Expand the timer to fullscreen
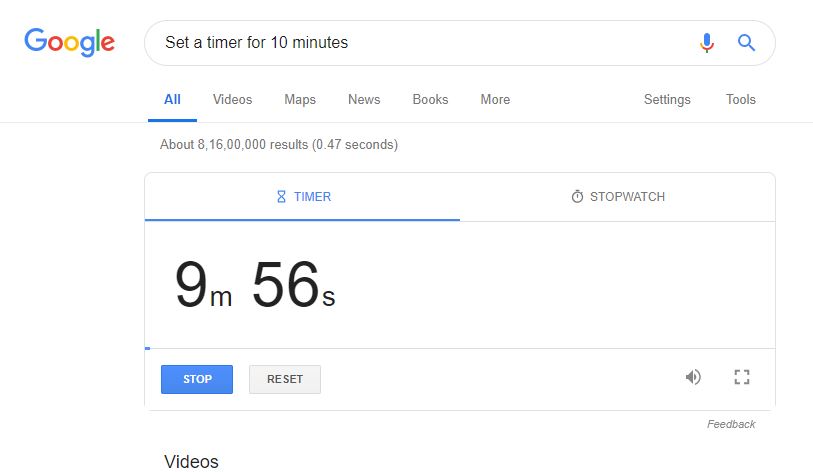813x472 pixels. tap(742, 377)
